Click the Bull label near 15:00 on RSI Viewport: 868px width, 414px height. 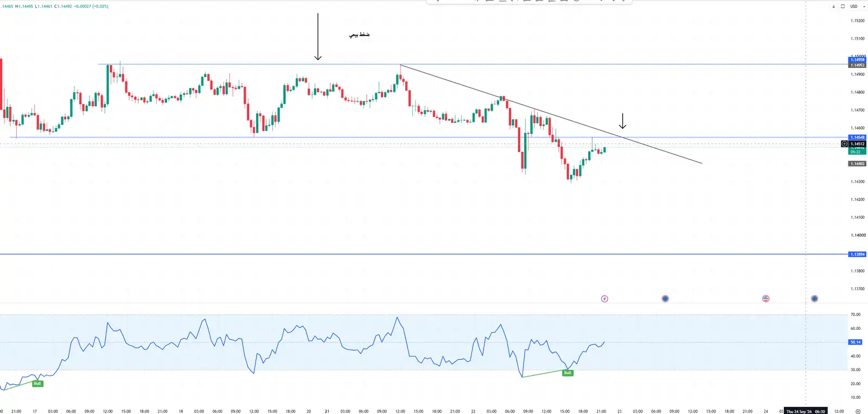click(567, 373)
